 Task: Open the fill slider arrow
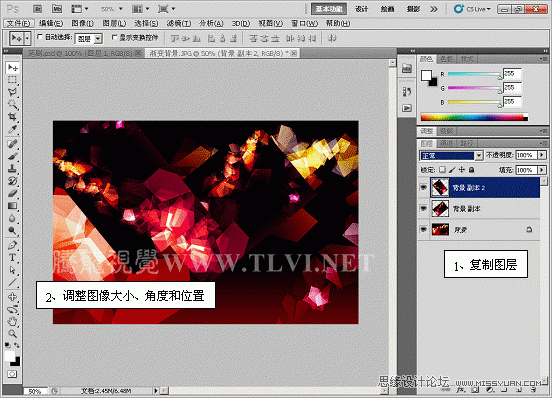542,170
